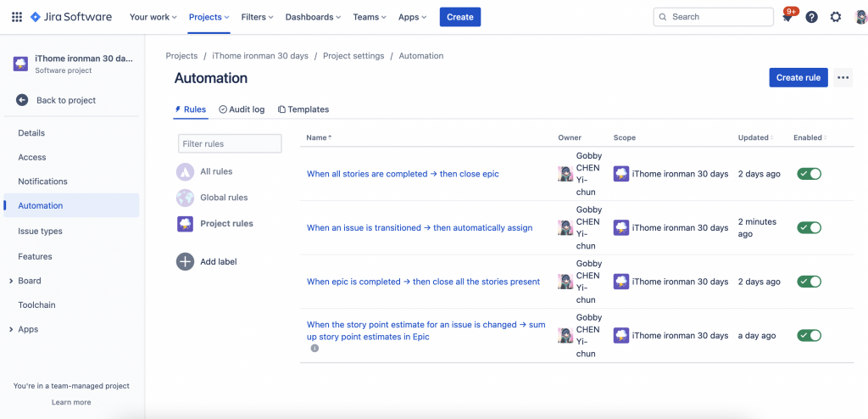Sort rules by Updated column
Screen dimensions: 868x419
(x=755, y=137)
